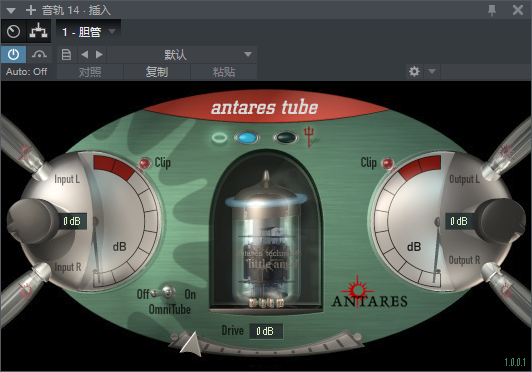Click the vacuum tube image

pyautogui.click(x=266, y=239)
